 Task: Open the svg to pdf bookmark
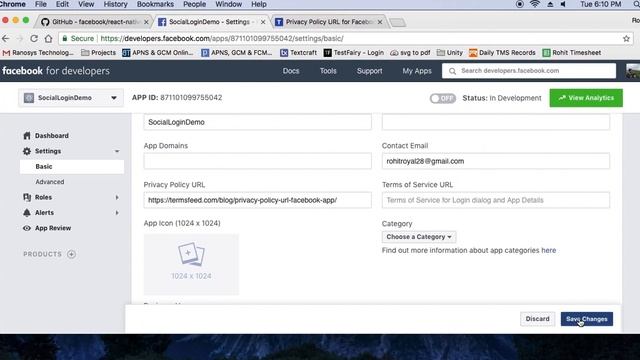410,53
